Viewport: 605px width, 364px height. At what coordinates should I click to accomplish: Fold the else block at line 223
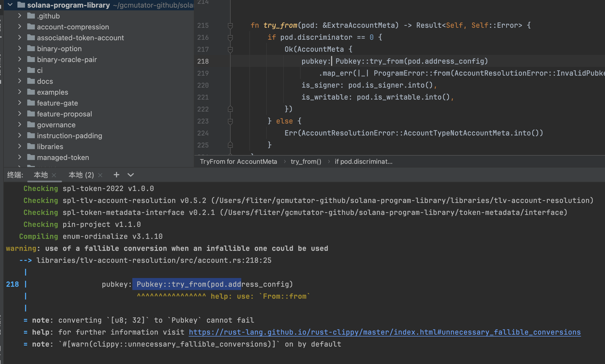click(x=230, y=121)
